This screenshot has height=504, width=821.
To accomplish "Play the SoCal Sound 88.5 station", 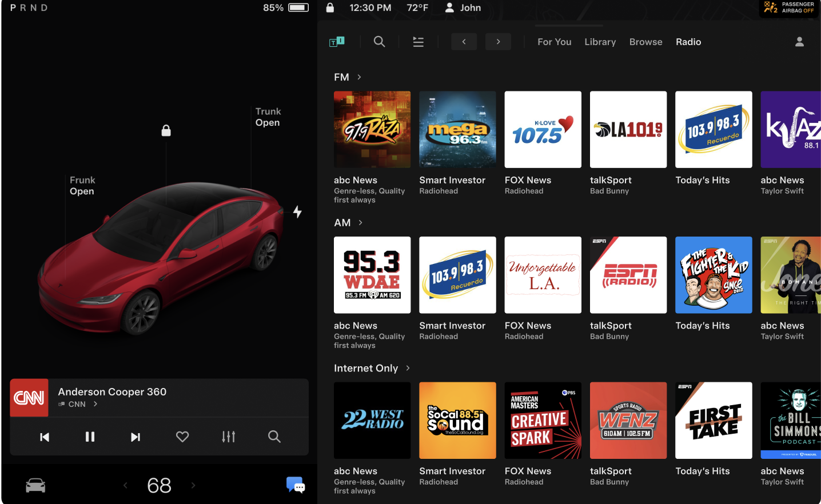I will click(x=457, y=421).
